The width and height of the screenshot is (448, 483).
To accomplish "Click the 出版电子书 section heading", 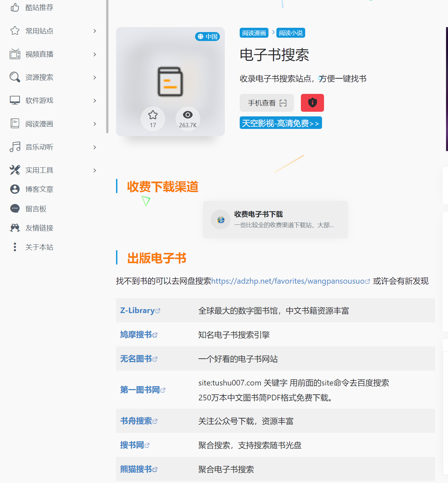I will click(x=157, y=258).
